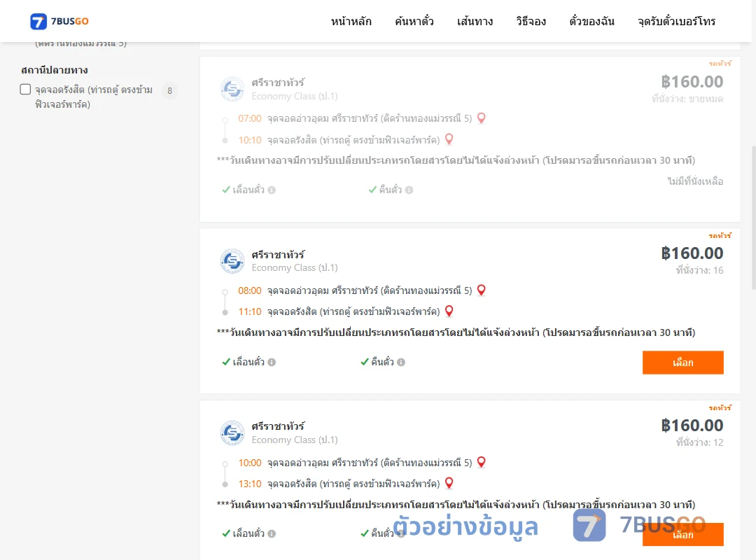This screenshot has height=560, width=756.
Task: Select the 08:00 trip with เลือก button
Action: coord(682,362)
